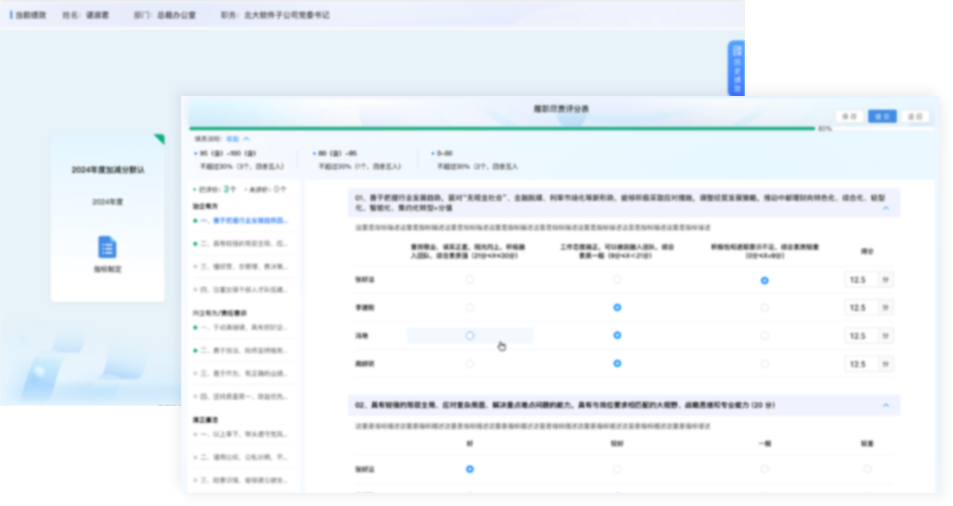Select the 0–9 rating for third person in item 01

coord(765,335)
